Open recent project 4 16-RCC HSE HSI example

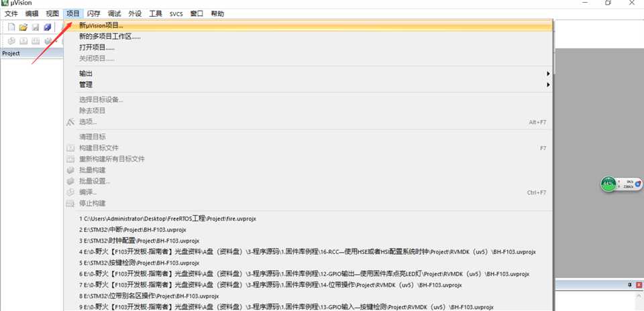[308, 252]
